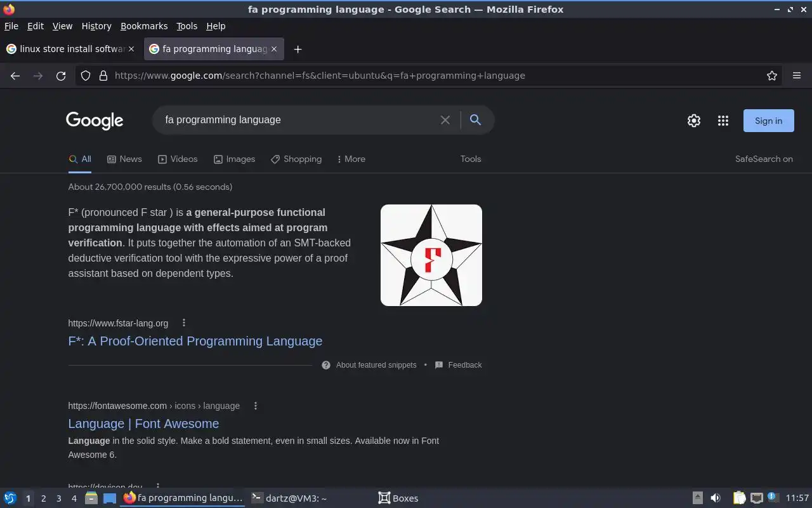Click the forward navigation arrow

click(x=38, y=76)
